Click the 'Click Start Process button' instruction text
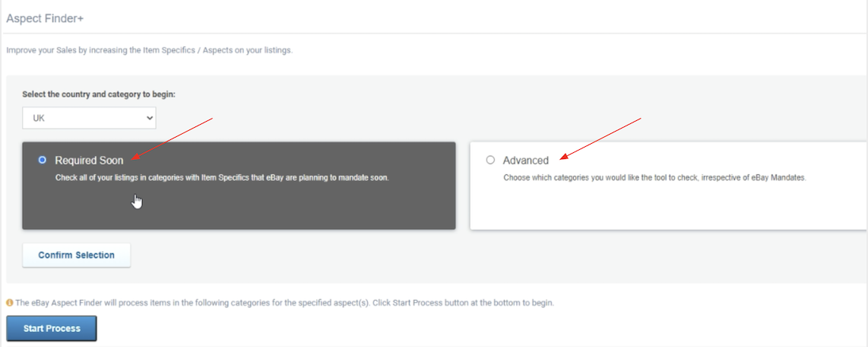The width and height of the screenshot is (868, 347). click(x=463, y=303)
